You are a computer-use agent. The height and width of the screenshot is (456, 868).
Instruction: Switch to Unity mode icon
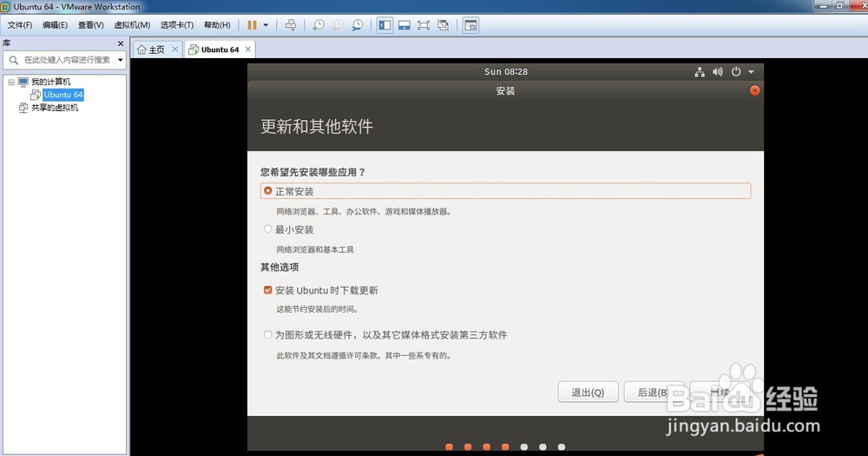(x=443, y=25)
